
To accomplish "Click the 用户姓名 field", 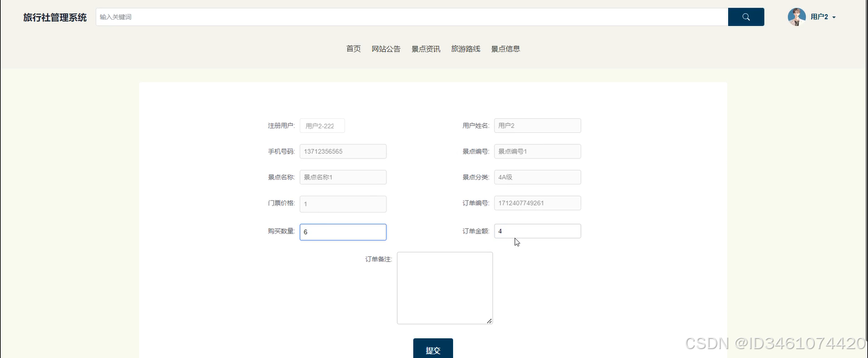I will (x=538, y=125).
